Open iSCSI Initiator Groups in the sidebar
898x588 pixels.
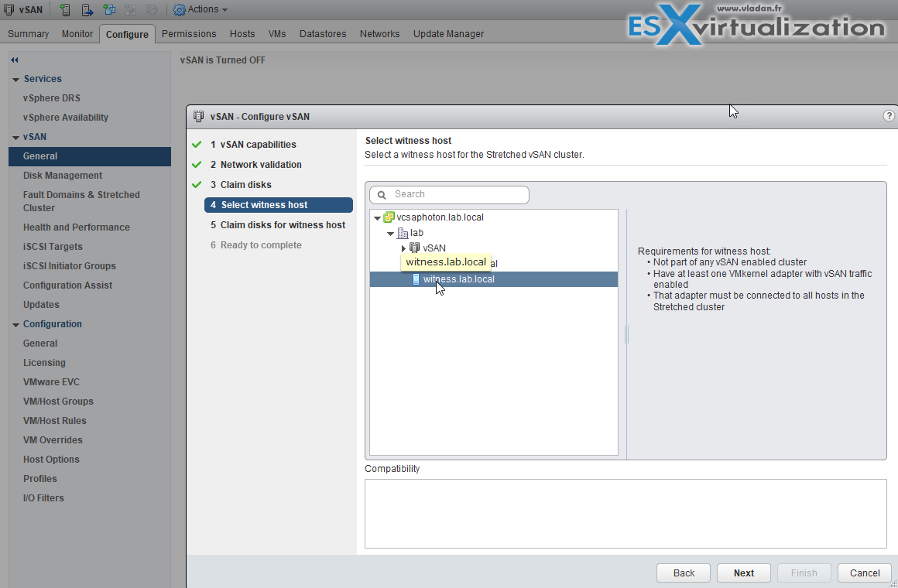(x=70, y=266)
